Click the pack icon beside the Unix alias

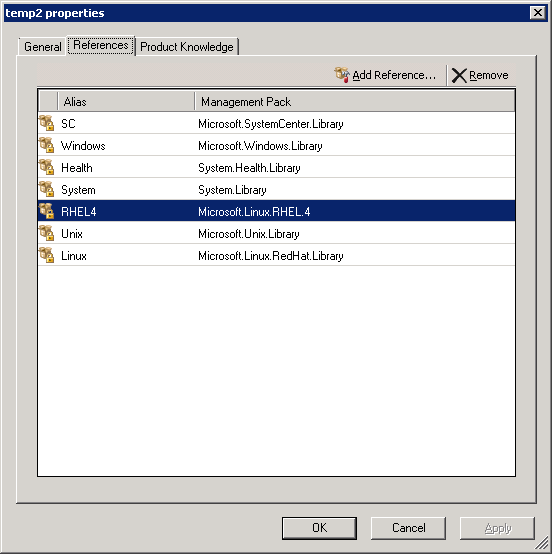tap(46, 233)
